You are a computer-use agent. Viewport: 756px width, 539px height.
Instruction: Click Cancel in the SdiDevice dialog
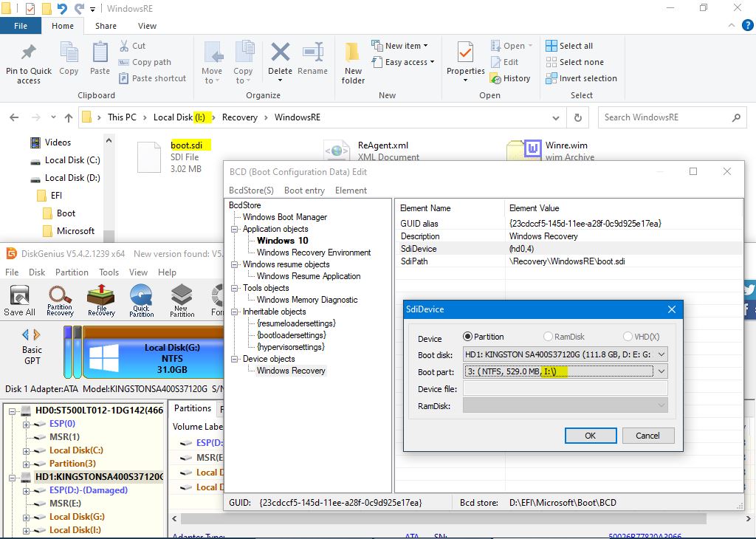647,436
